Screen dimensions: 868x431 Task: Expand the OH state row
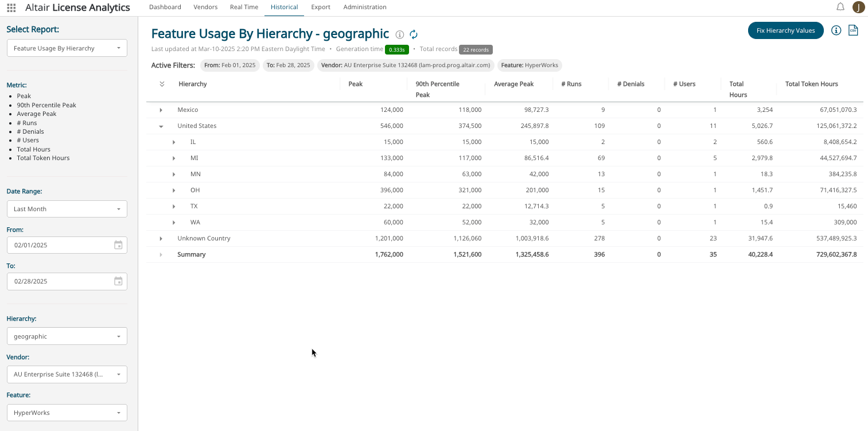click(x=174, y=191)
